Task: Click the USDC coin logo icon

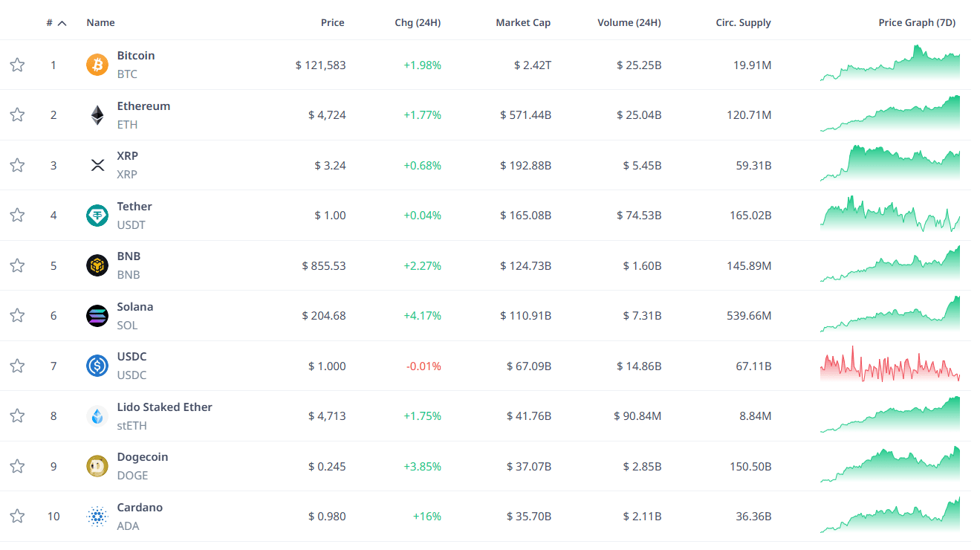Action: [x=97, y=366]
